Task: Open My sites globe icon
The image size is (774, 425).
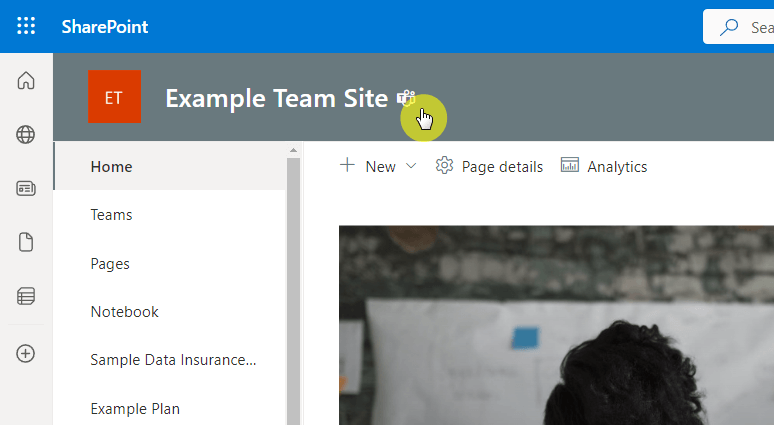Action: click(x=26, y=134)
